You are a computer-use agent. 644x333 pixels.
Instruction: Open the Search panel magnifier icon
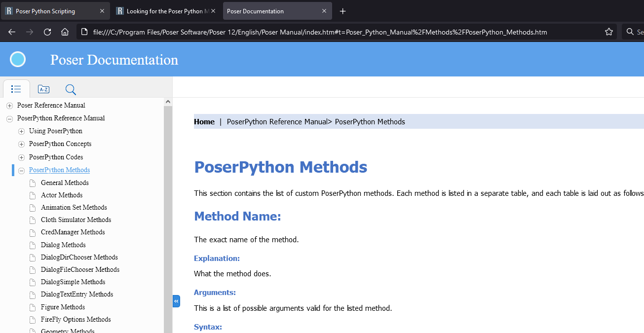click(x=71, y=89)
